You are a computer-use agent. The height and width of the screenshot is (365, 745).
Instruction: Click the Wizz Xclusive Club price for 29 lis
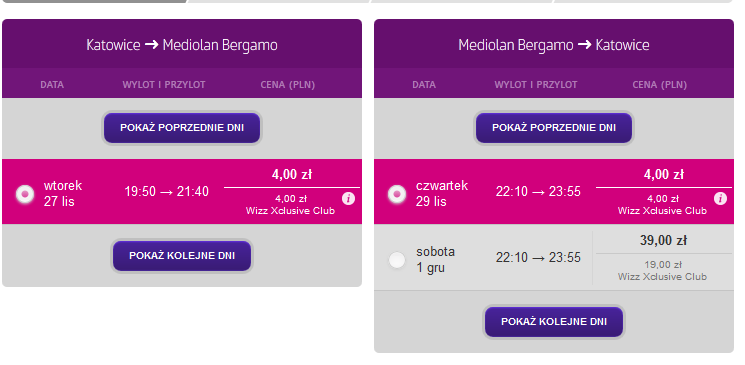(662, 205)
